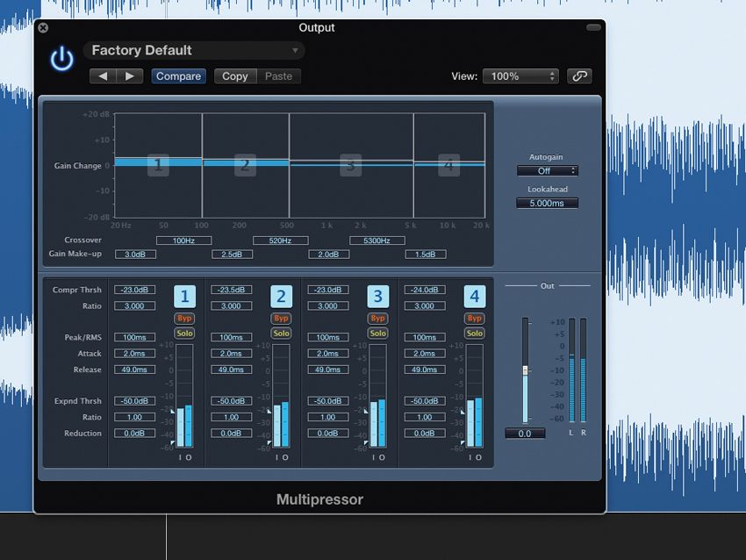Close the Output plugin window

[43, 27]
